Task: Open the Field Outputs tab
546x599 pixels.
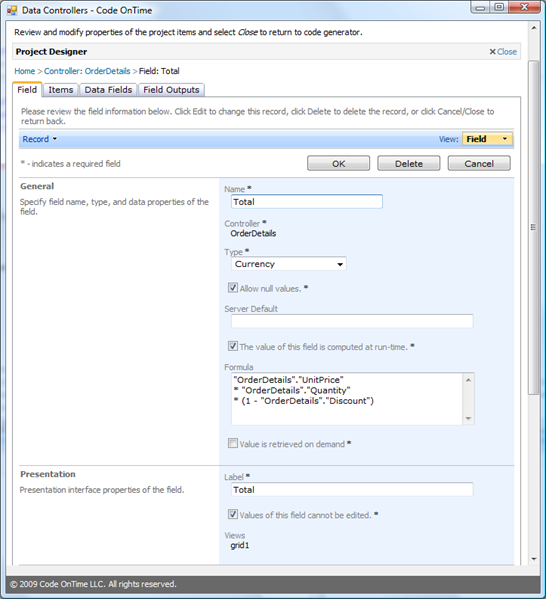Action: (171, 90)
